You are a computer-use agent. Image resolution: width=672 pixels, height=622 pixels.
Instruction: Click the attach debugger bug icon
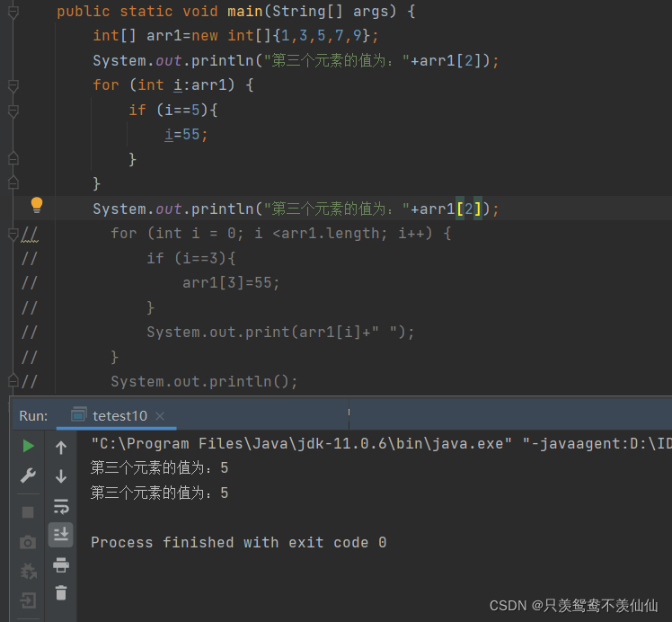[29, 571]
